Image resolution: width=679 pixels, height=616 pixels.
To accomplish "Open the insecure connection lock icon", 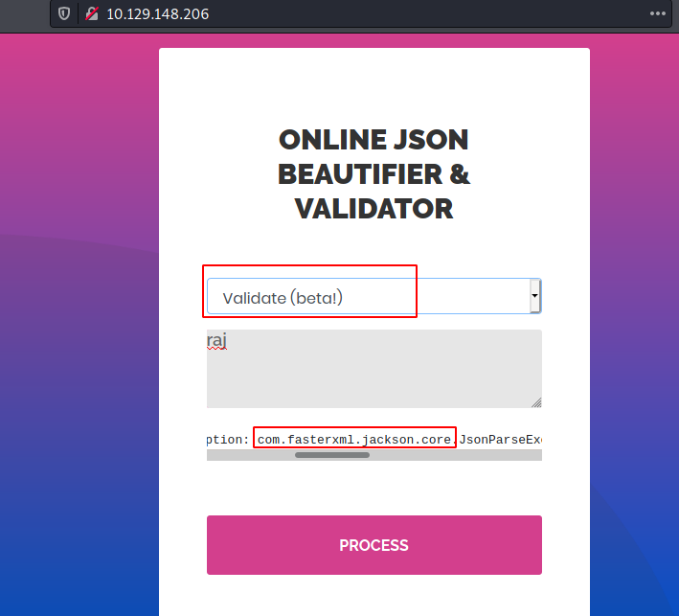I will pyautogui.click(x=92, y=13).
